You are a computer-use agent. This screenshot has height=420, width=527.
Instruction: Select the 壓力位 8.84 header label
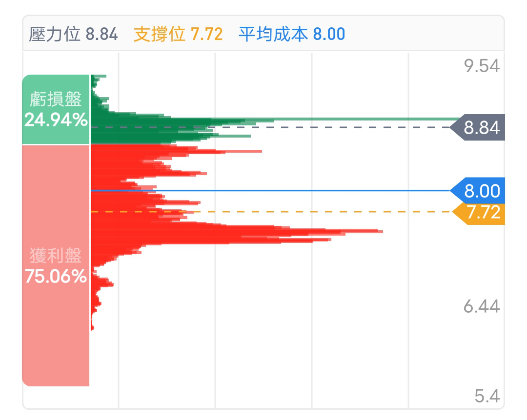[x=73, y=34]
